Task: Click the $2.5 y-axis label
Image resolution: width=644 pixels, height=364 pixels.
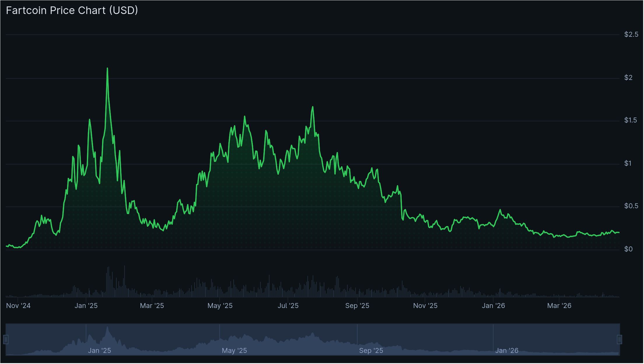Action: [631, 34]
